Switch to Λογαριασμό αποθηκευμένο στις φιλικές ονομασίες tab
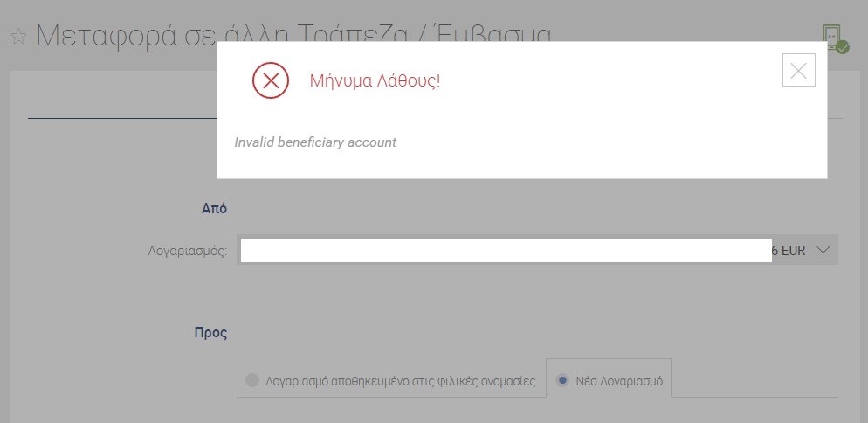Viewport: 868px width, 423px height. click(x=401, y=381)
